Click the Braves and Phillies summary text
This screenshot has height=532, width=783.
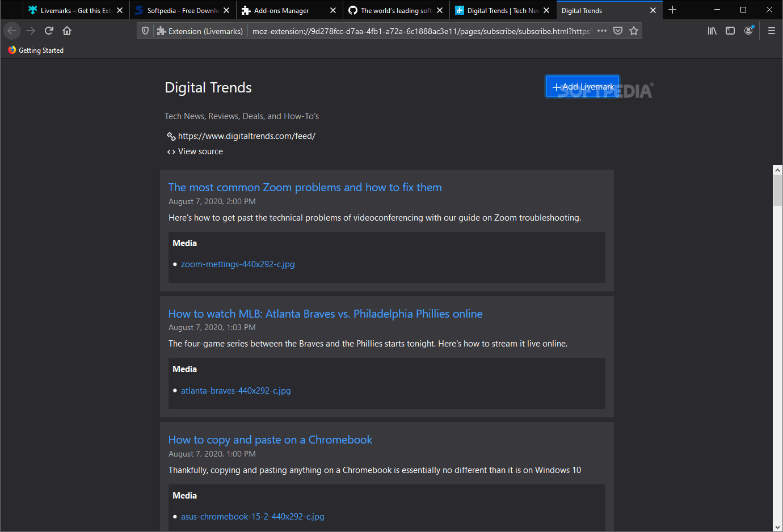point(368,344)
